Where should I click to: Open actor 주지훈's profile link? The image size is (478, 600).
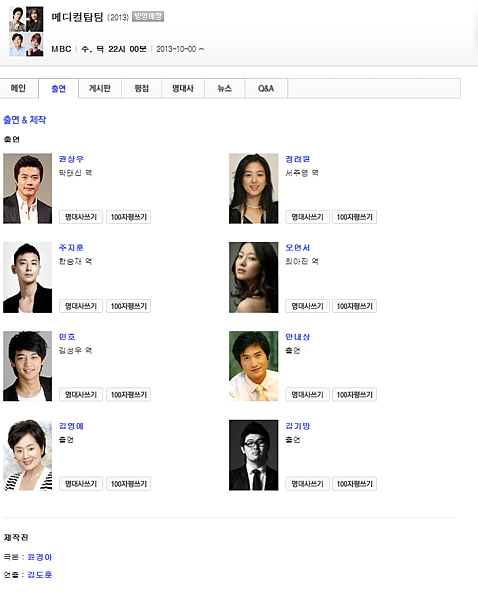[71, 248]
